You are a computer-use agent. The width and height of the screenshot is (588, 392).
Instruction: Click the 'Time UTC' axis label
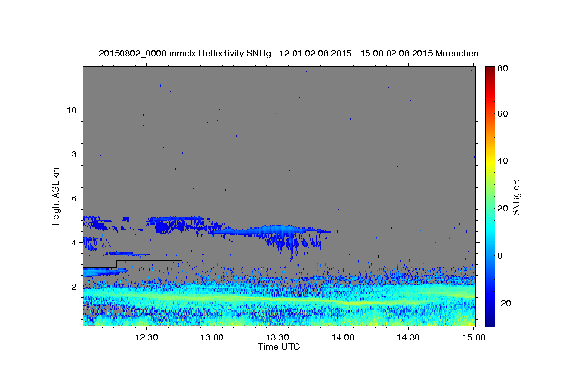(279, 347)
